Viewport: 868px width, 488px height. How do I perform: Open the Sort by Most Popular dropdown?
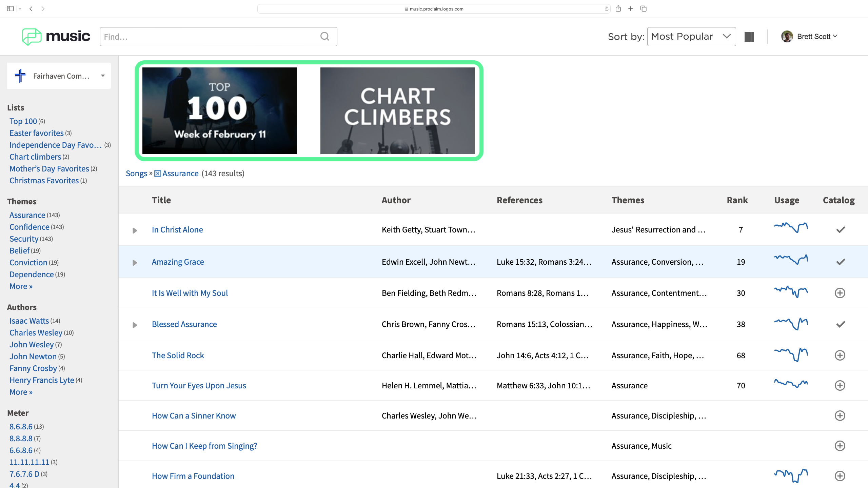click(x=691, y=37)
